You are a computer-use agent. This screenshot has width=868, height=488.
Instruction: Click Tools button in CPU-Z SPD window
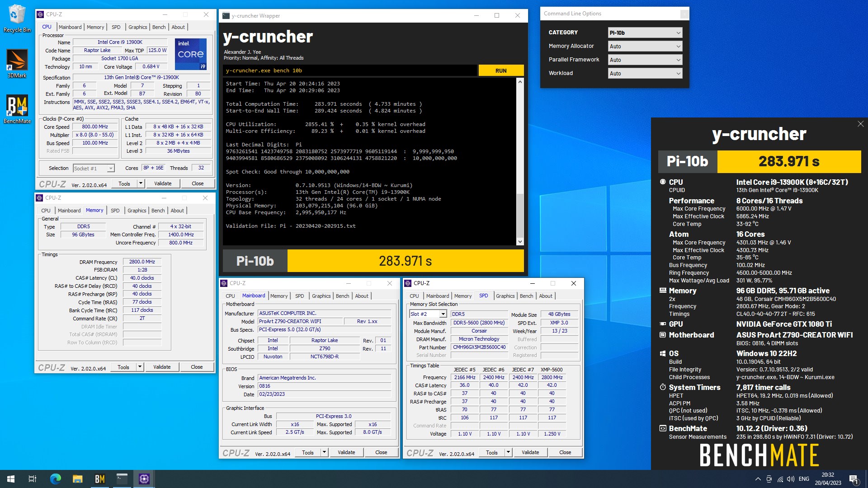[491, 452]
